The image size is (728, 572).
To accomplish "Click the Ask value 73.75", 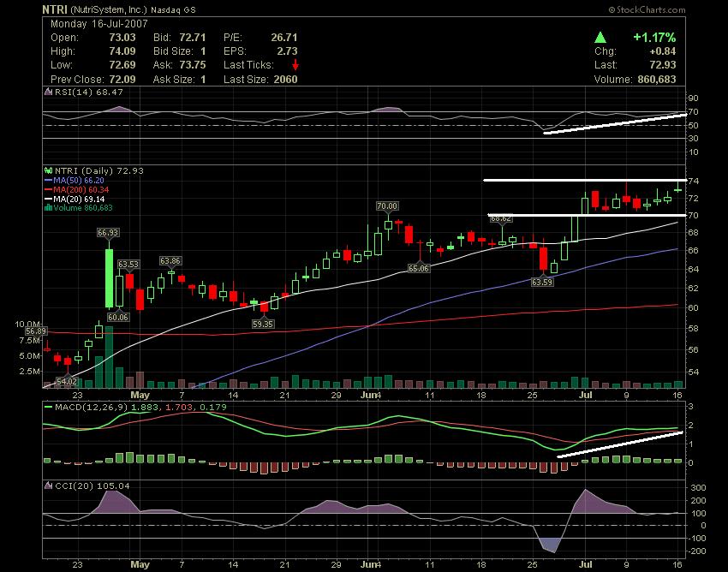I will coord(192,65).
